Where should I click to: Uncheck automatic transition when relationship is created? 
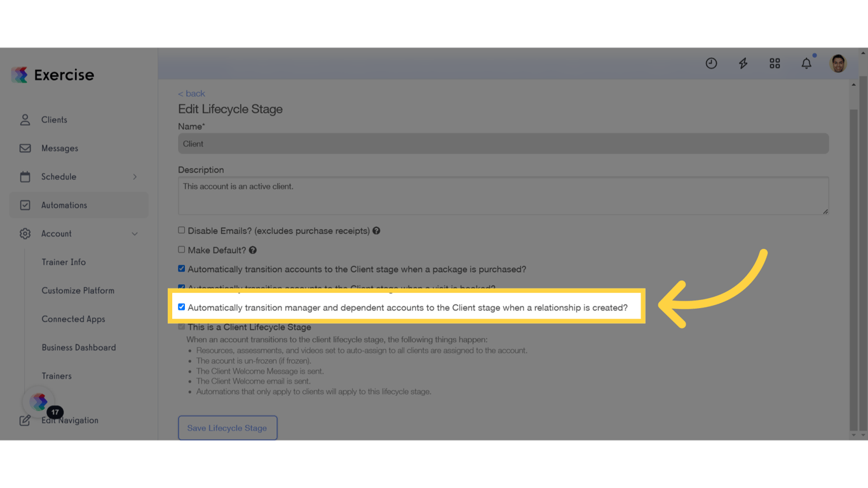click(x=182, y=306)
